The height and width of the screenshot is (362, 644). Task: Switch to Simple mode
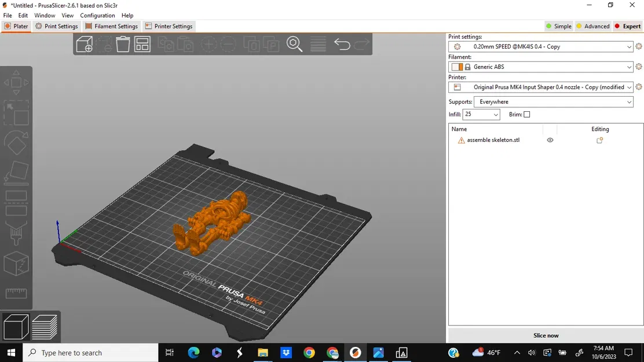(559, 26)
